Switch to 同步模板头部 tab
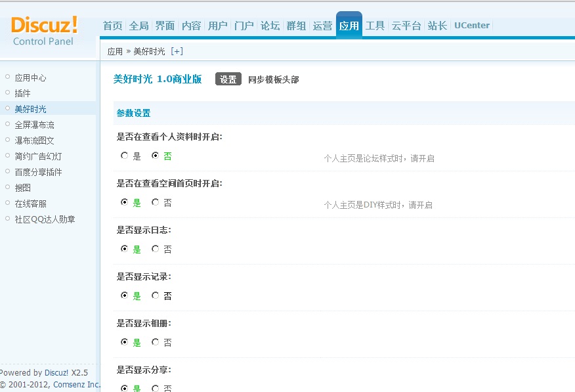This screenshot has width=575, height=392. (274, 79)
